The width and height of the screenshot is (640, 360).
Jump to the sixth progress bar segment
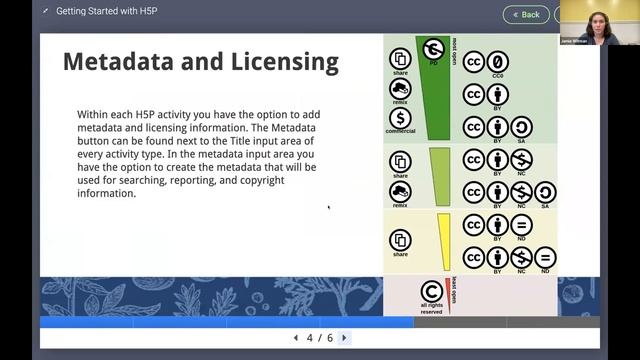tap(553, 322)
